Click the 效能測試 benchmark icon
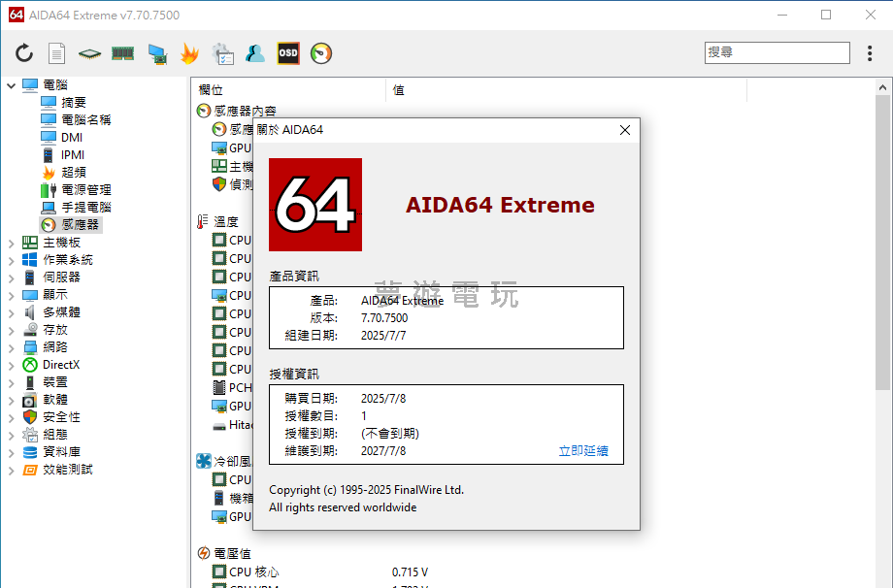Viewport: 893px width, 588px height. 30,470
